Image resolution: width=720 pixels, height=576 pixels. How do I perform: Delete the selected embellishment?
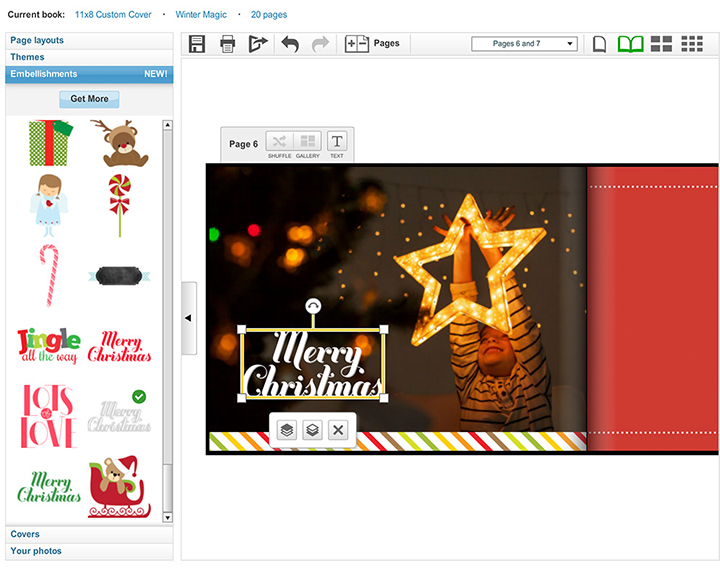point(338,430)
